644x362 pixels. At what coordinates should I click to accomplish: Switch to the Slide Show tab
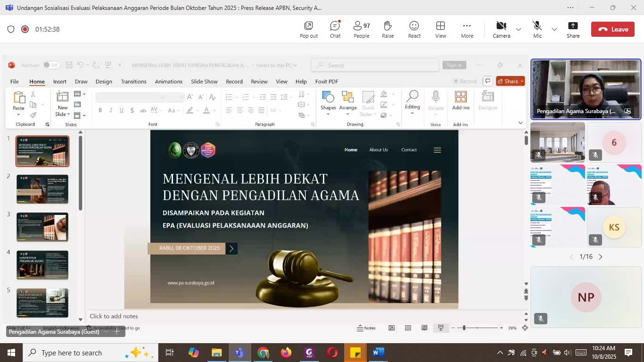(204, 82)
